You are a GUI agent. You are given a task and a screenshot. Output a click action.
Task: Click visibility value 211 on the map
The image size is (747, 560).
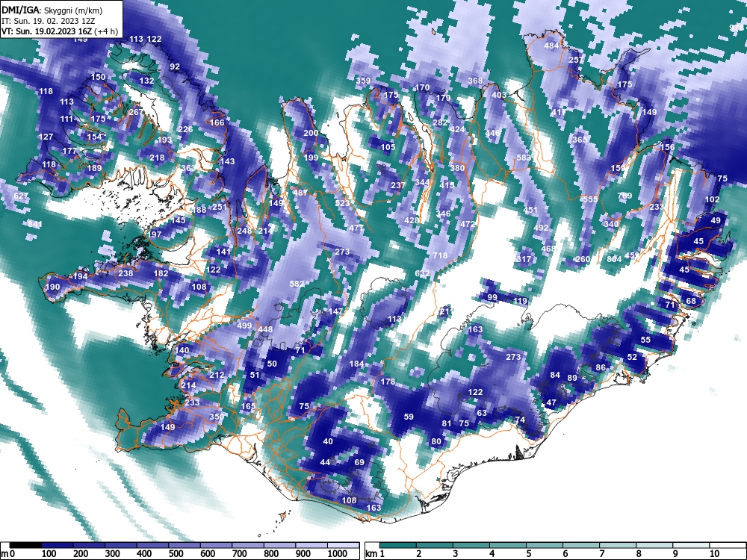click(445, 311)
